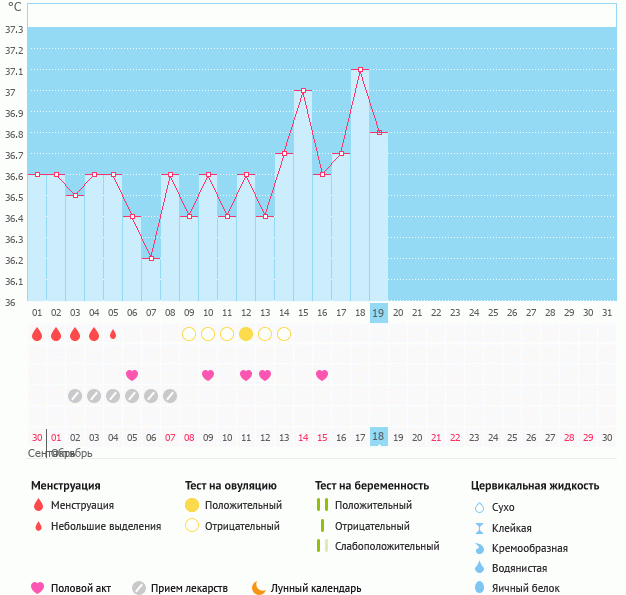The image size is (626, 595).
Task: Select the 37.1 temperature peak point on day 18
Action: 360,70
